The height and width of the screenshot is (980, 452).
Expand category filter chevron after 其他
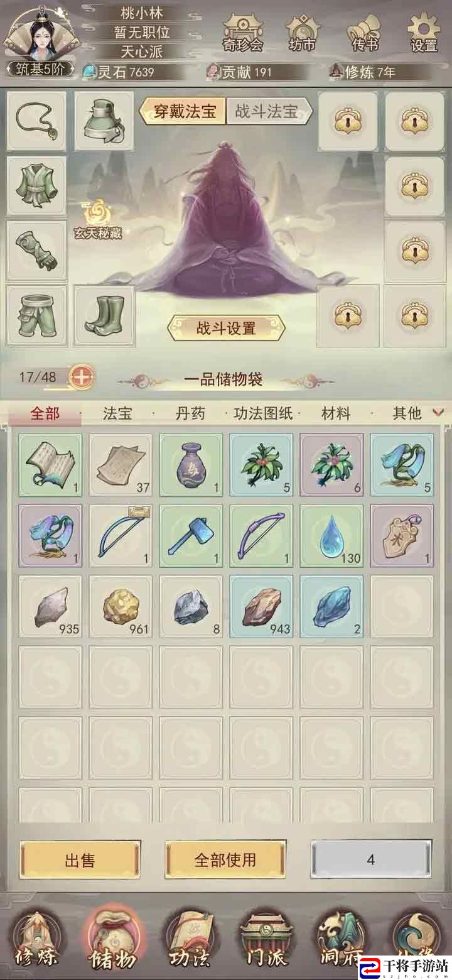point(439,412)
